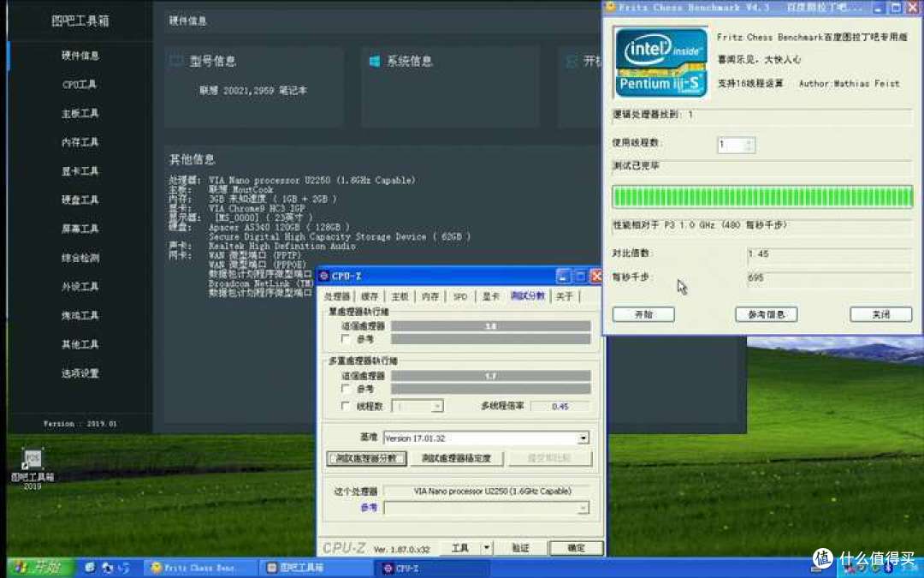Open the Windows XP Start button

coord(38,568)
